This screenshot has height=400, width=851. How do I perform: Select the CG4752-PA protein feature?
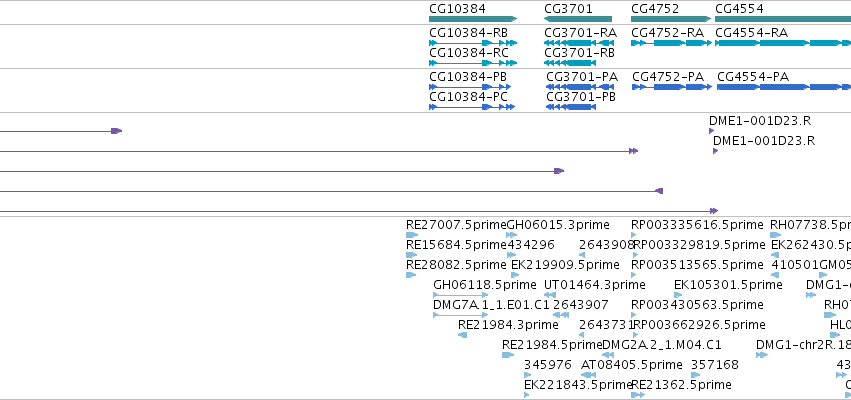pyautogui.click(x=672, y=87)
